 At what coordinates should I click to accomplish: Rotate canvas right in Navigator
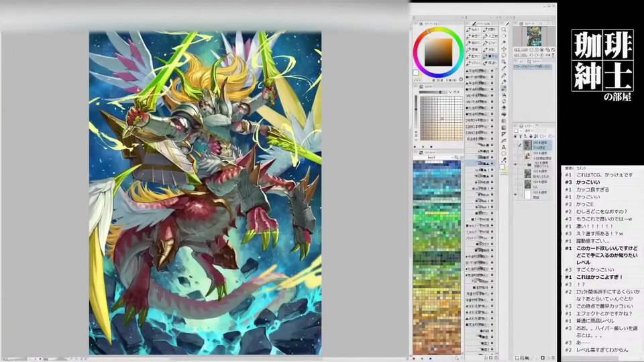[537, 55]
